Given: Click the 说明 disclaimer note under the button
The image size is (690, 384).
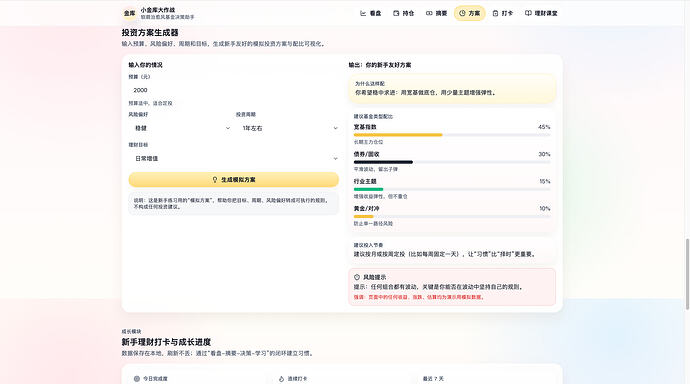Looking at the screenshot, I should pos(234,203).
